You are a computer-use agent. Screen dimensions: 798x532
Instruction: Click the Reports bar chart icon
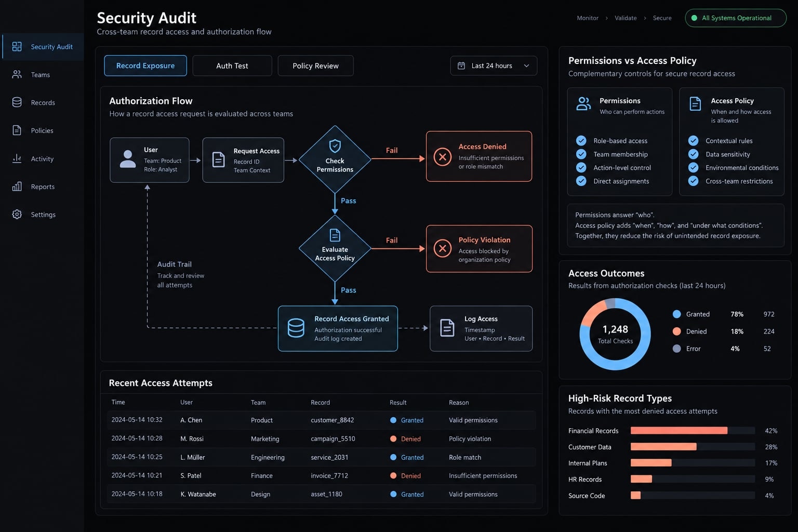point(17,187)
